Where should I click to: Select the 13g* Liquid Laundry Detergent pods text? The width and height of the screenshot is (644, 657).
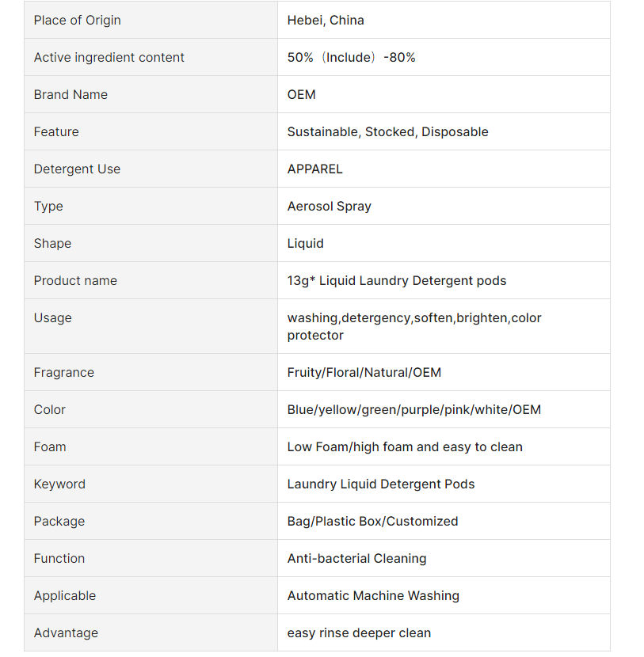pos(396,281)
